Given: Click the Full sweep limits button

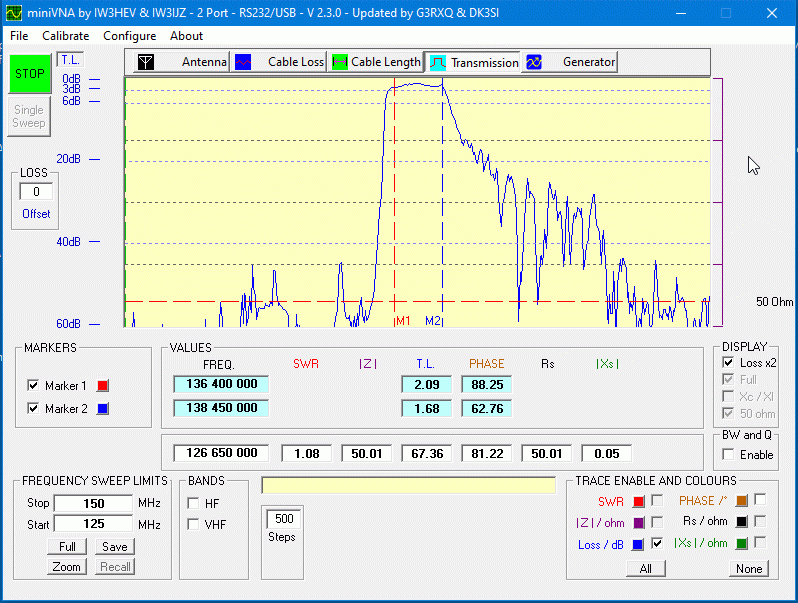Looking at the screenshot, I should 67,547.
